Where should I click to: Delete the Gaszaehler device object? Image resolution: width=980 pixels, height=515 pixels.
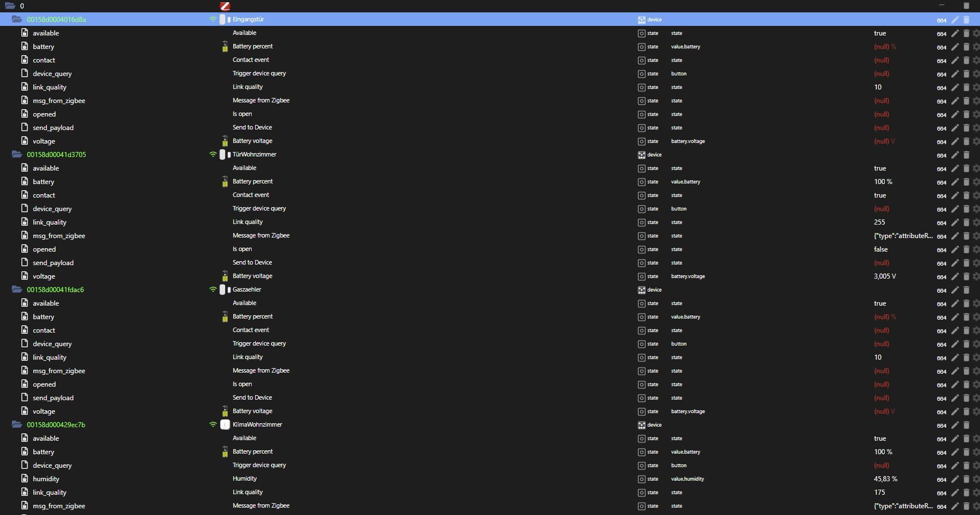click(x=966, y=290)
